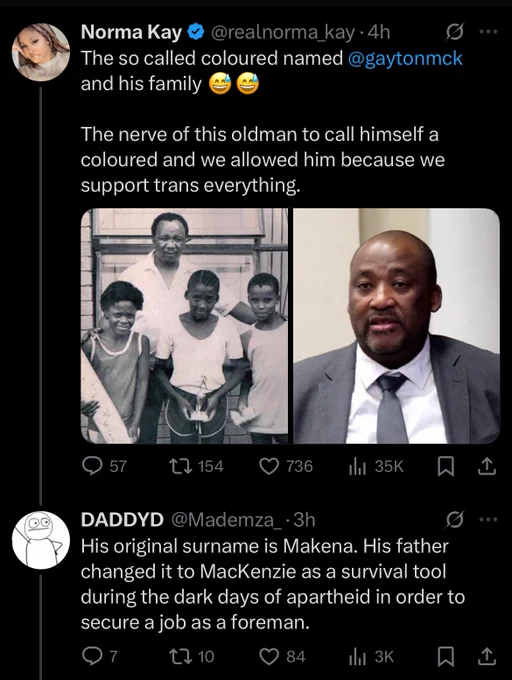Open the photo of man in grey suit
The image size is (512, 680).
[397, 326]
